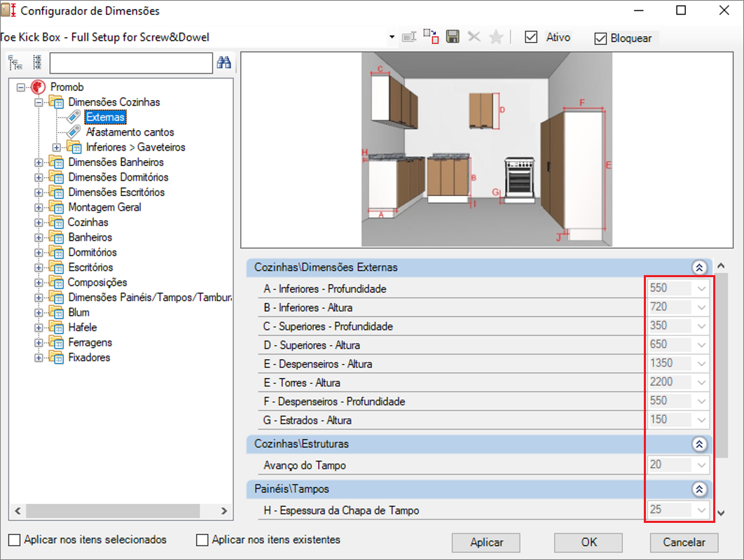Uncheck the Bloquear checkbox
The height and width of the screenshot is (560, 744).
600,38
